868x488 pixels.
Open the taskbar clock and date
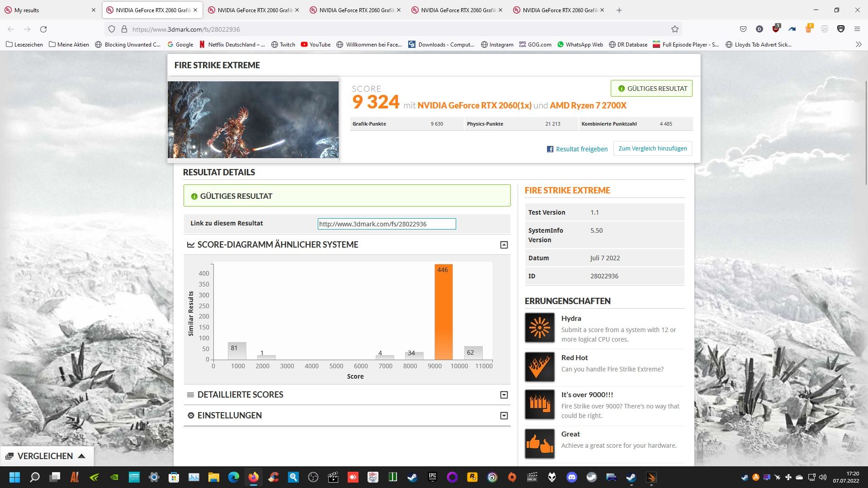[x=846, y=477]
